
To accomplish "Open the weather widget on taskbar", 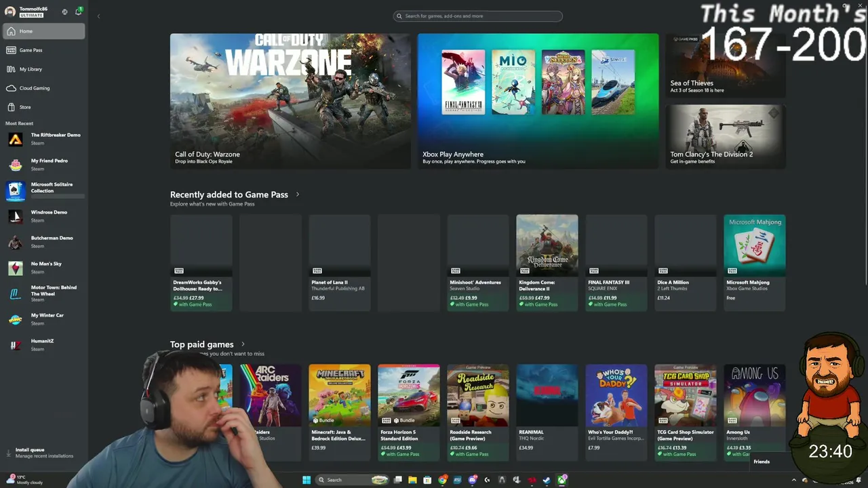I will [24, 480].
